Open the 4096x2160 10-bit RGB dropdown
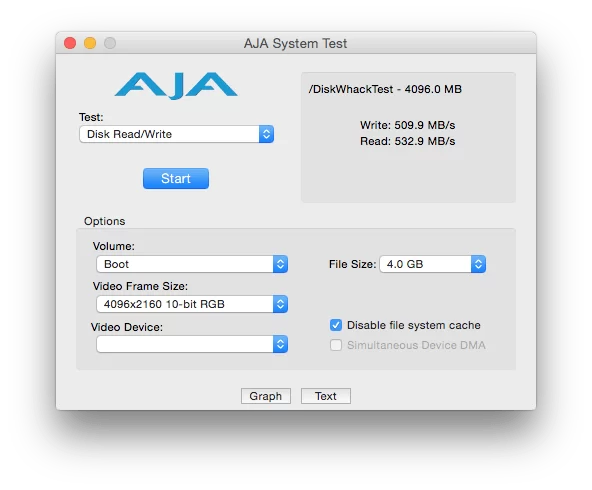 tap(192, 304)
